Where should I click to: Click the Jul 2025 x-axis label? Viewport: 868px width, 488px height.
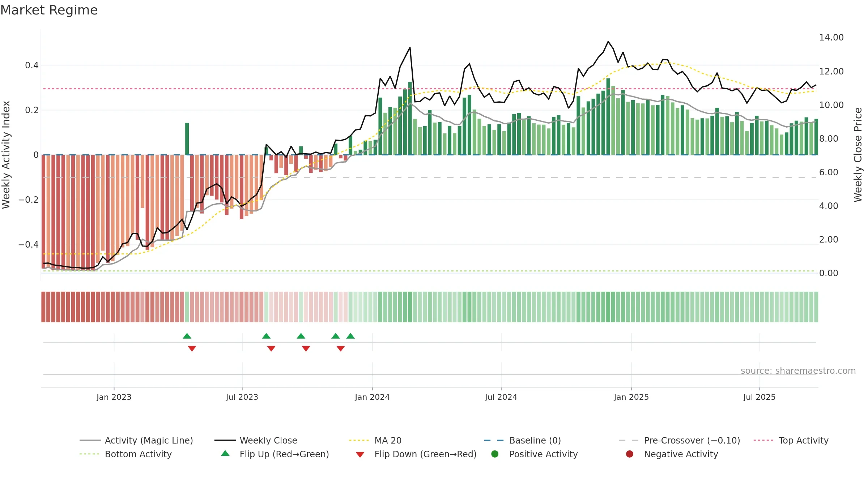pos(759,397)
